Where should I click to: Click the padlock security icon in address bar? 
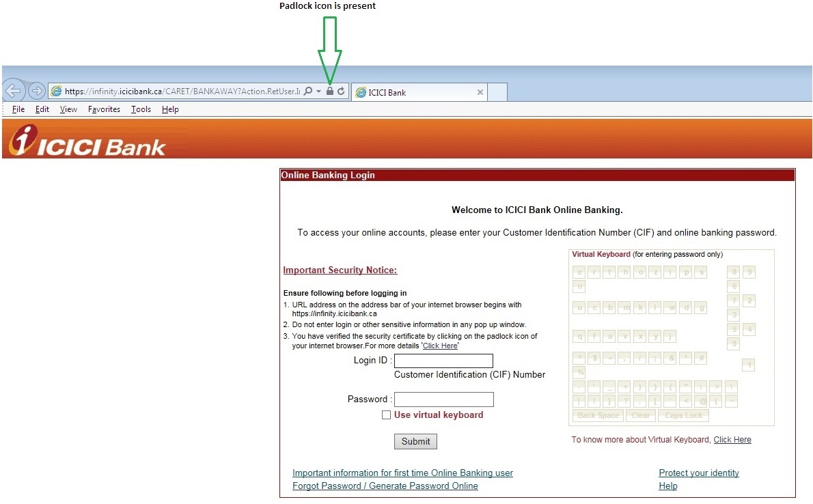[x=329, y=91]
